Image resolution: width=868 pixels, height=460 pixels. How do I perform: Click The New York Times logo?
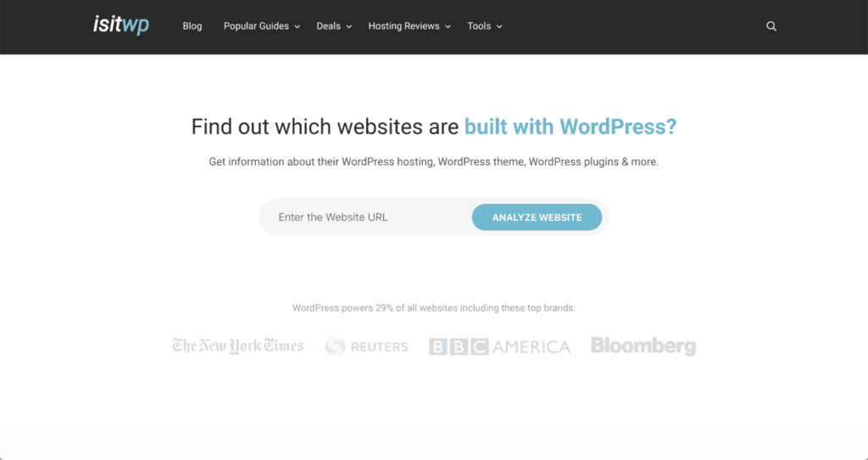click(x=238, y=346)
